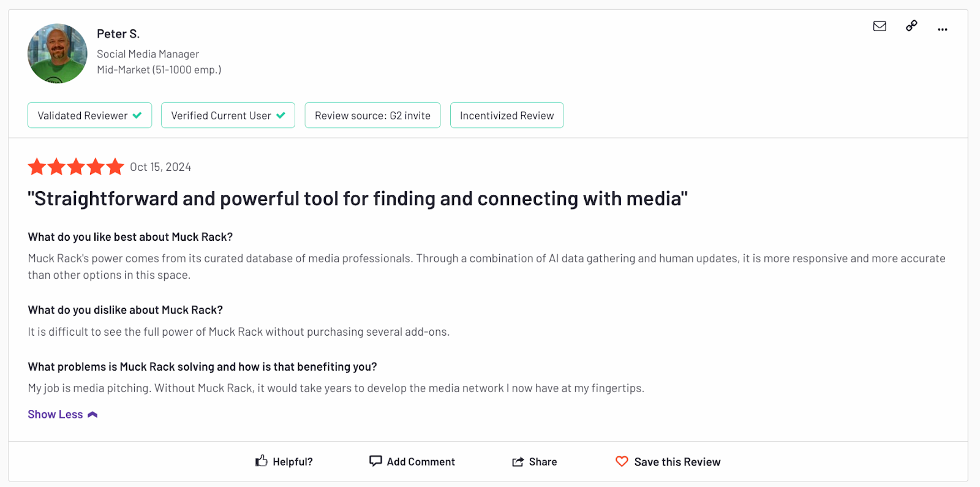Screen dimensions: 980x487
Task: Click the heart Save icon
Action: [622, 461]
